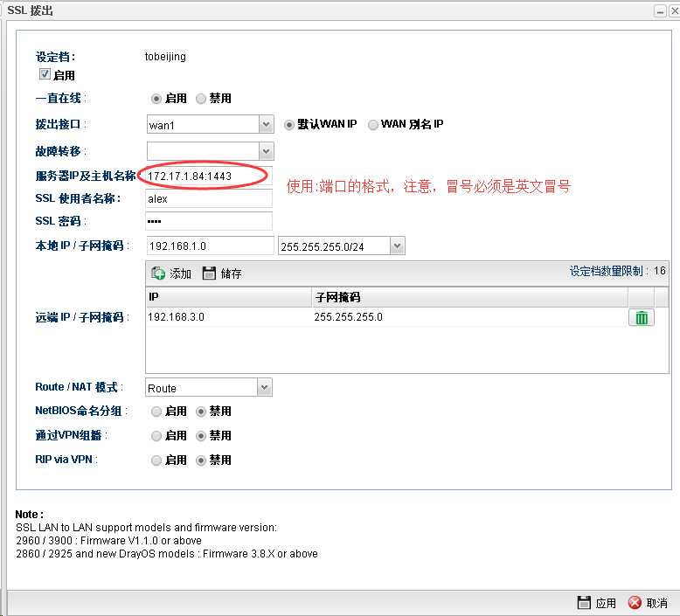680x616 pixels.
Task: Minimize the SSL 拨出 dialog
Action: [660, 11]
